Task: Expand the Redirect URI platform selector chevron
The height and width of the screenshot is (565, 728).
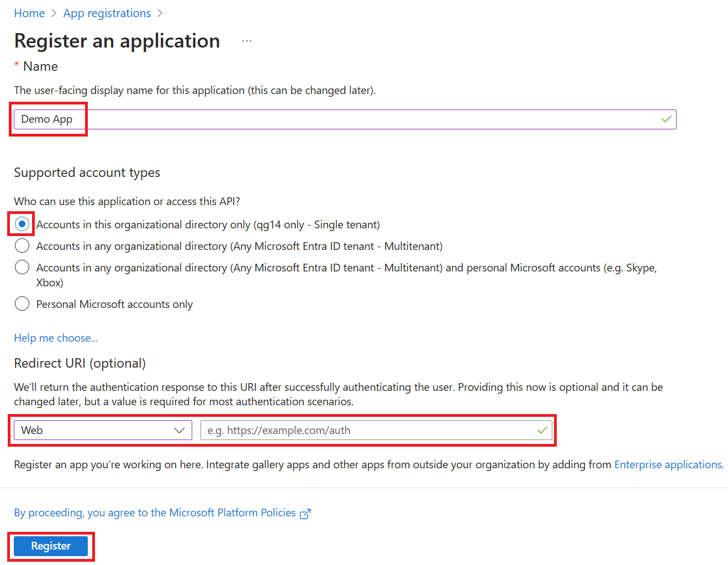Action: 179,430
